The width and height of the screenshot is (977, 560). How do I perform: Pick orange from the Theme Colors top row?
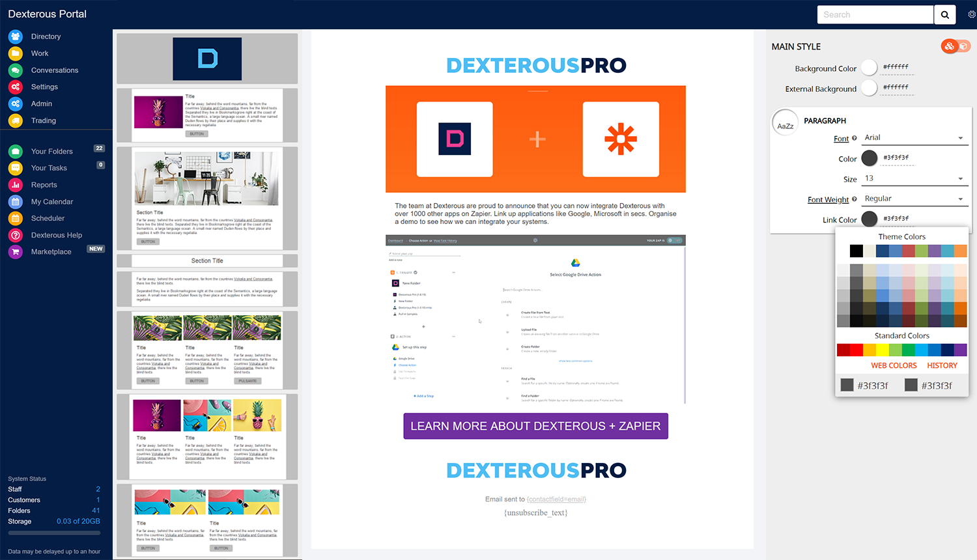(x=961, y=251)
